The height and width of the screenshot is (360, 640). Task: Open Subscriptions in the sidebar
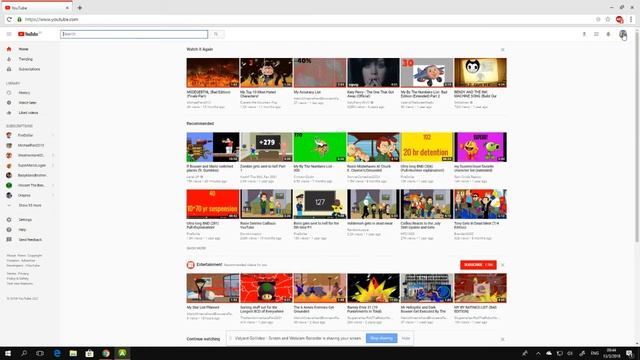click(x=29, y=69)
